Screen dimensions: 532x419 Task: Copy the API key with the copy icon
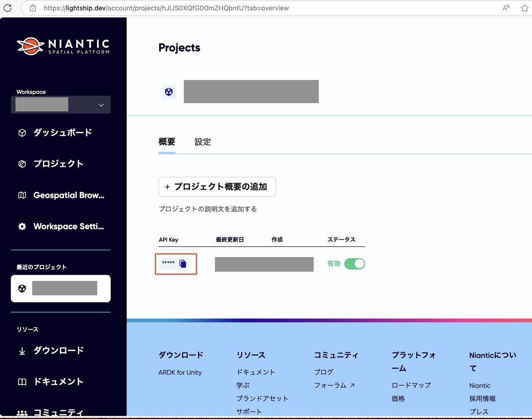click(183, 264)
